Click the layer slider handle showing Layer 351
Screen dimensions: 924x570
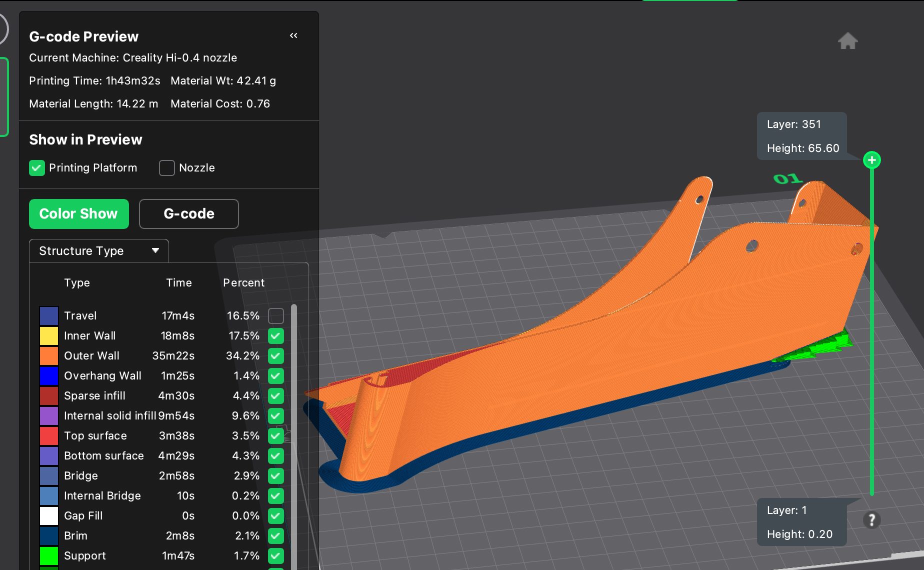[x=872, y=160]
